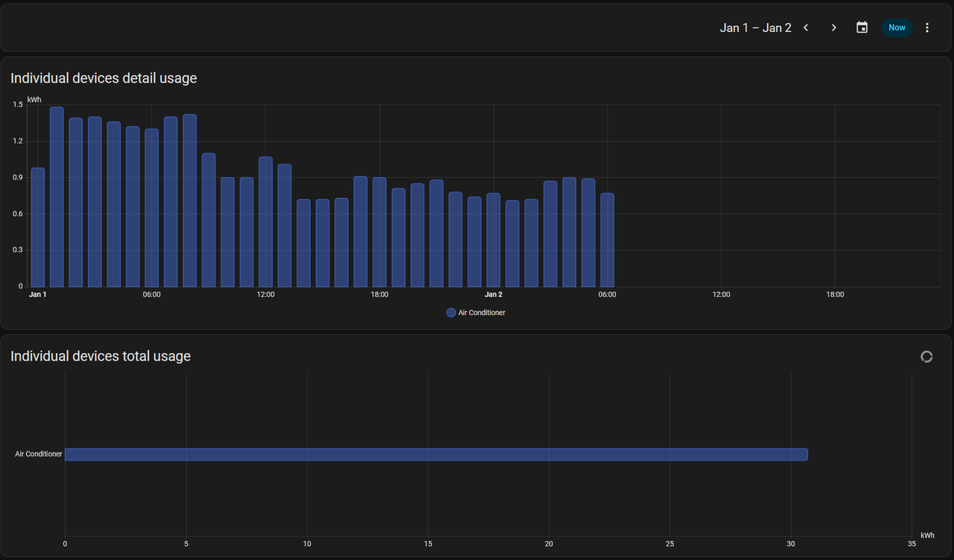Open the three-dot overflow menu
Image resolution: width=954 pixels, height=560 pixels.
927,28
